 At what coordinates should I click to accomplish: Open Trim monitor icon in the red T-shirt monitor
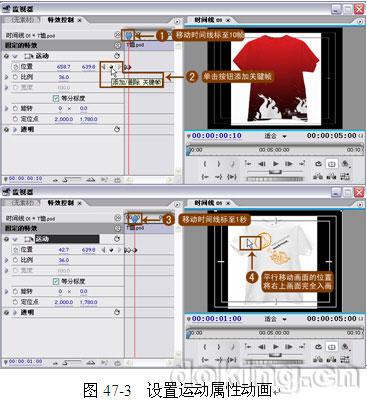pos(345,176)
